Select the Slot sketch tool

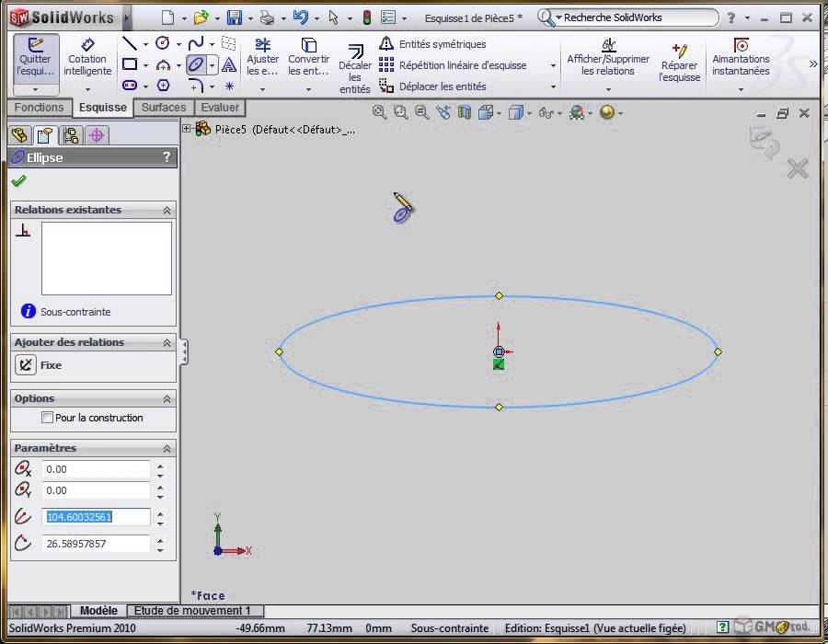[x=130, y=85]
